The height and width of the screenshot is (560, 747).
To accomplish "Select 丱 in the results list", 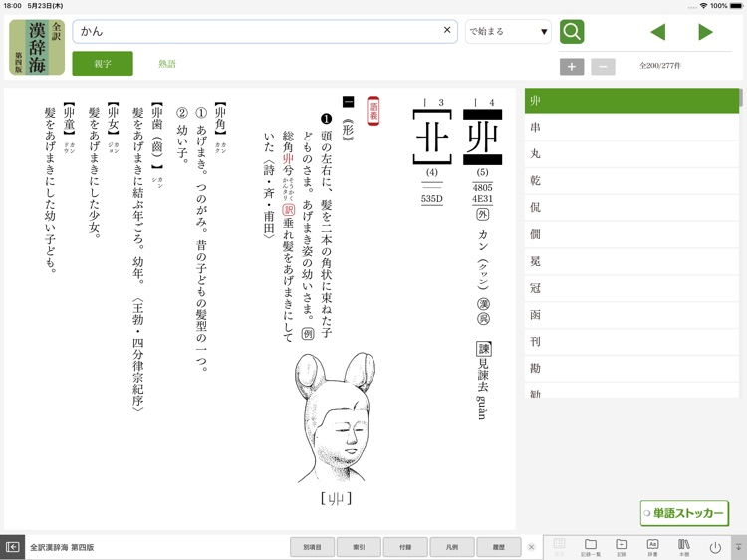I will (631, 100).
